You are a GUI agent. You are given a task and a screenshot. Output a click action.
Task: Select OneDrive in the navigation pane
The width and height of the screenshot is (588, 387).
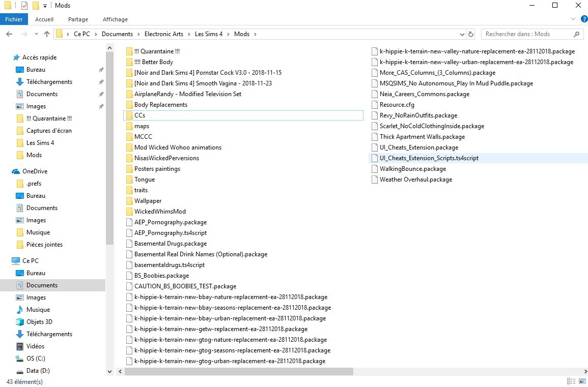35,171
